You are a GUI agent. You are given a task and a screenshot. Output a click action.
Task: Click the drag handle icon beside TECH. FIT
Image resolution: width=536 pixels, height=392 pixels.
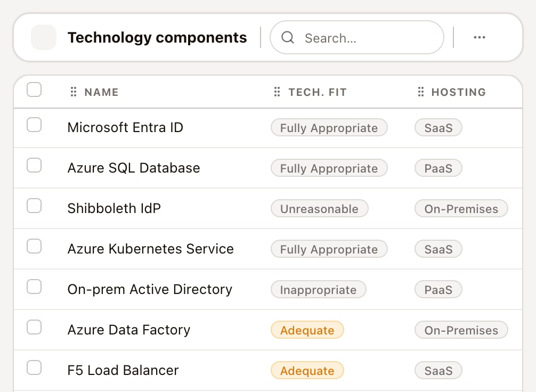coord(277,92)
